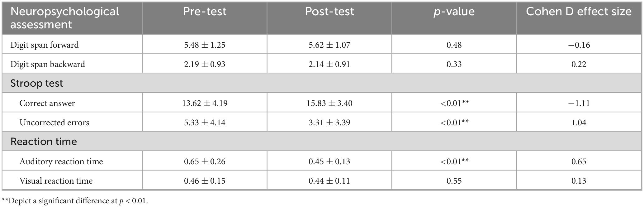The height and width of the screenshot is (207, 644).
Task: Click the Neuropsychological assessment column header
Action: tap(64, 18)
